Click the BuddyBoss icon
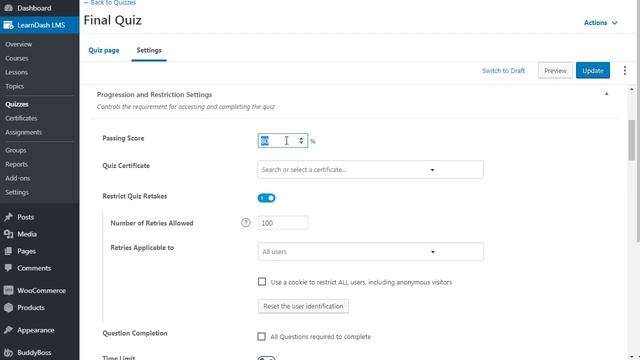 pos(8,353)
